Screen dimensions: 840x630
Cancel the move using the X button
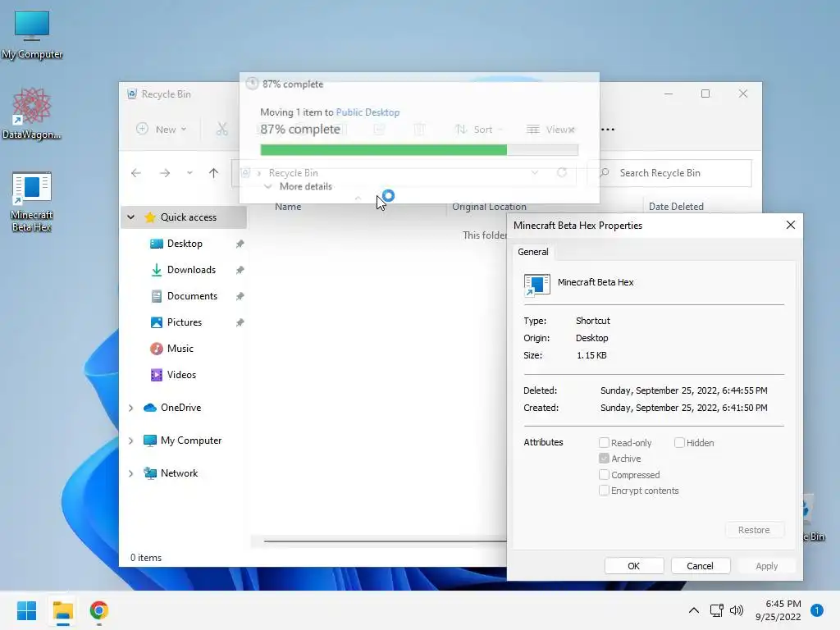(572, 130)
